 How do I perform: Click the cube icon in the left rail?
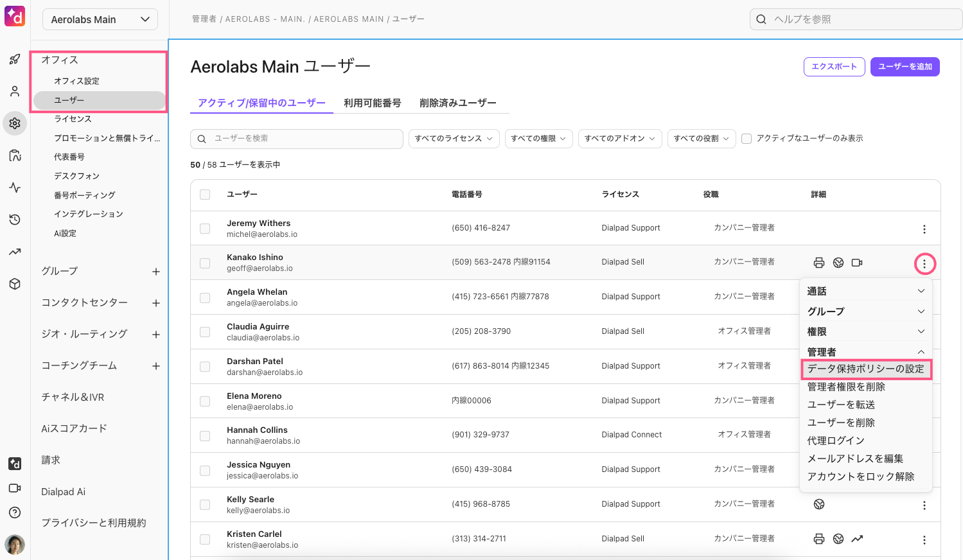15,284
